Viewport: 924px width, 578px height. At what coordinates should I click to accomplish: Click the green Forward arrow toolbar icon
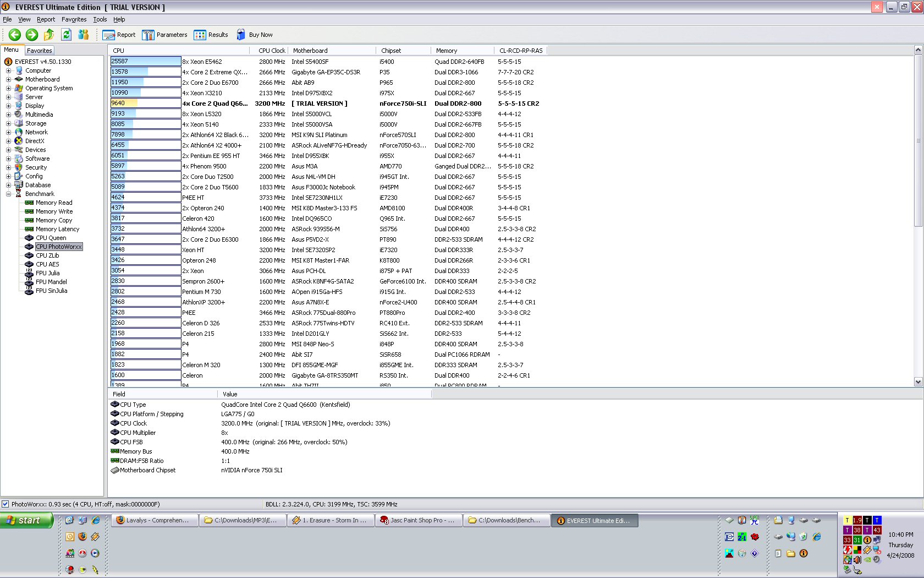tap(32, 35)
